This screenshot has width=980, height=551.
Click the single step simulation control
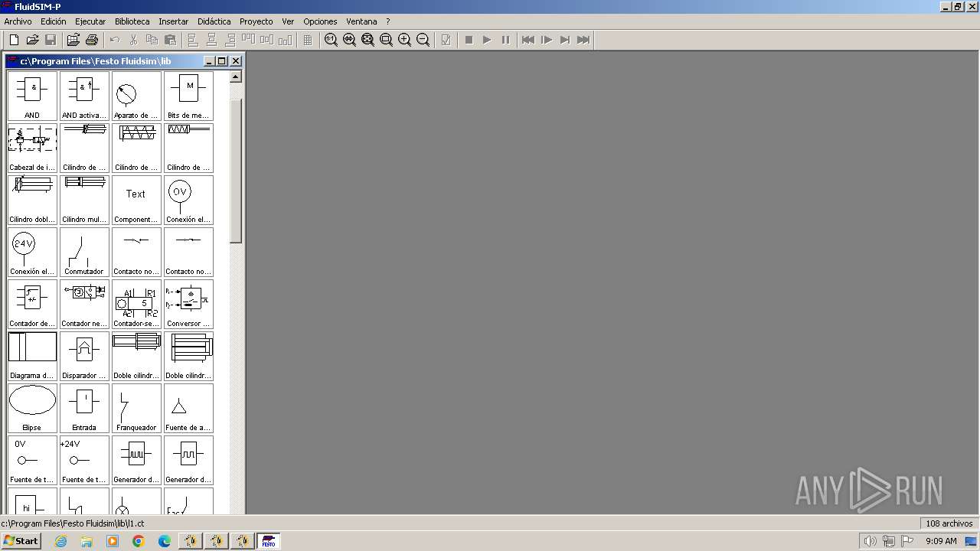click(547, 40)
